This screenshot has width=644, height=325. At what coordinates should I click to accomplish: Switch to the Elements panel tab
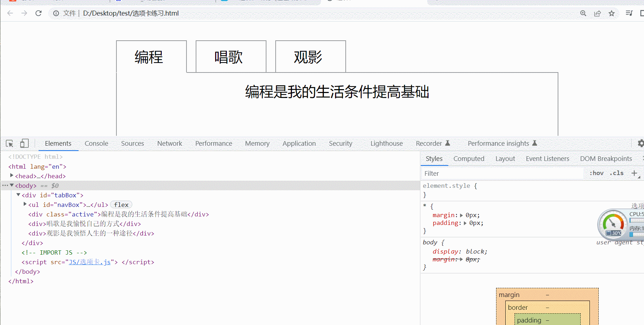coord(58,144)
